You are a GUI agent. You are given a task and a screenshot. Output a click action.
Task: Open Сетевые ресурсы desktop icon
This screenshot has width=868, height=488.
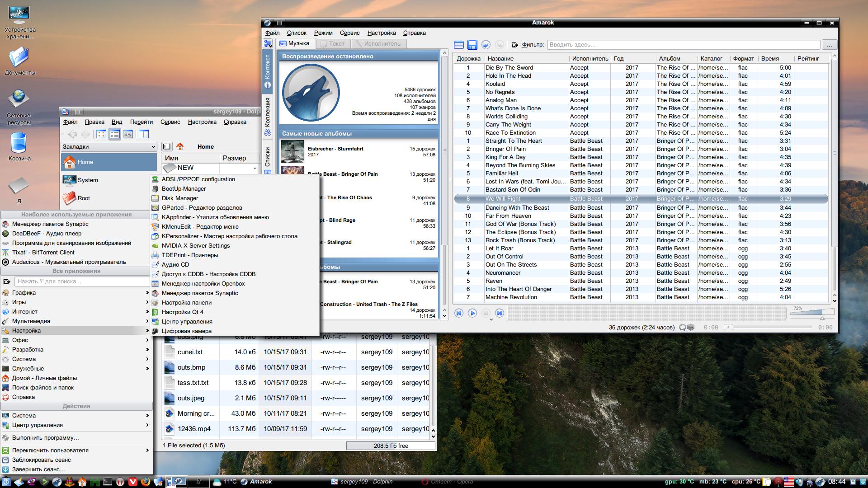[x=19, y=107]
